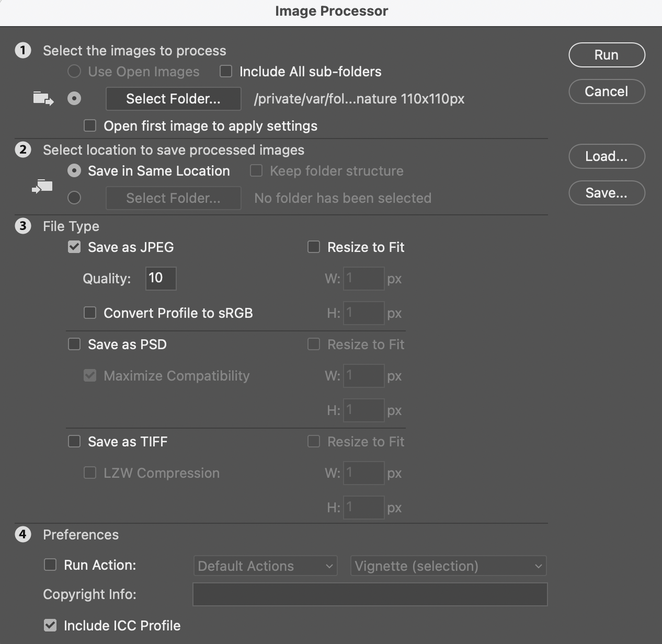The width and height of the screenshot is (662, 644).
Task: Uncheck Include ICC Profile
Action: (x=50, y=625)
